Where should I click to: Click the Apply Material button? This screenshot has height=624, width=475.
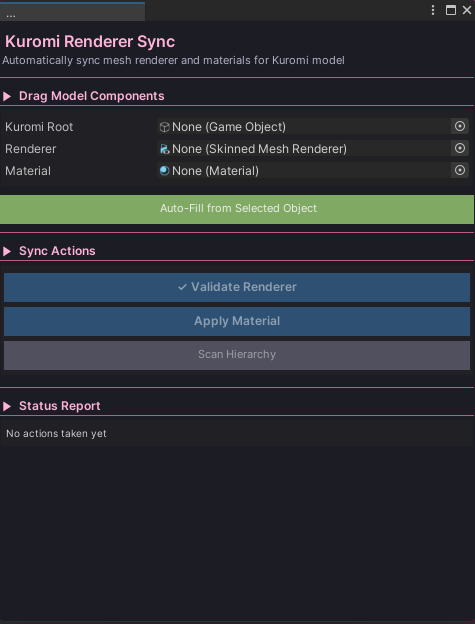pyautogui.click(x=237, y=321)
